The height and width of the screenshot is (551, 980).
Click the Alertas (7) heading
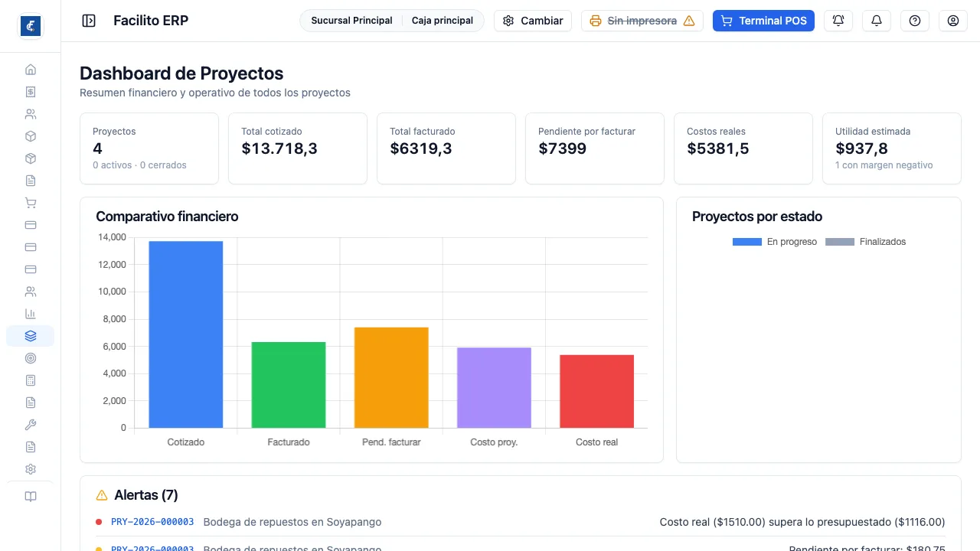146,495
